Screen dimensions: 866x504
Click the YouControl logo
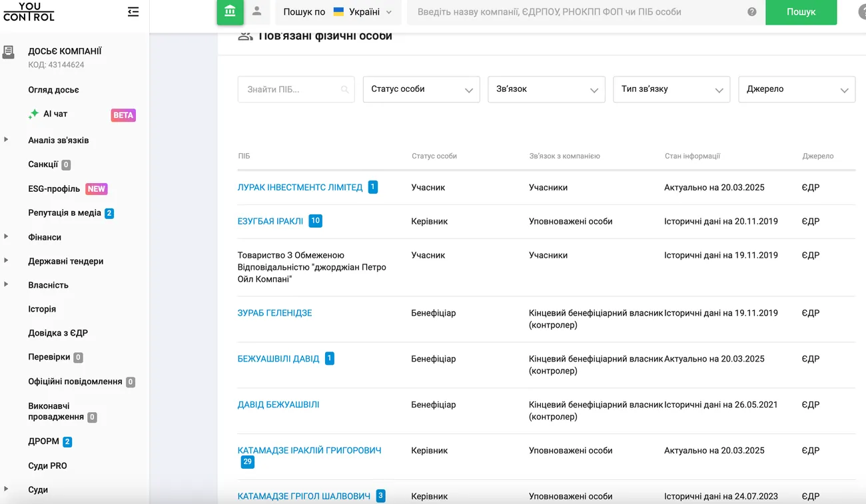pos(28,12)
